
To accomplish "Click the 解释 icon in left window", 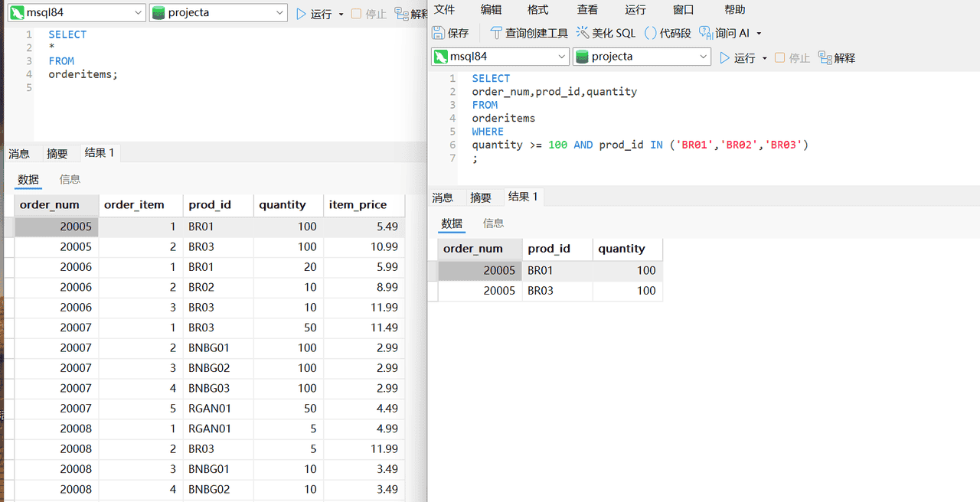I will (402, 14).
